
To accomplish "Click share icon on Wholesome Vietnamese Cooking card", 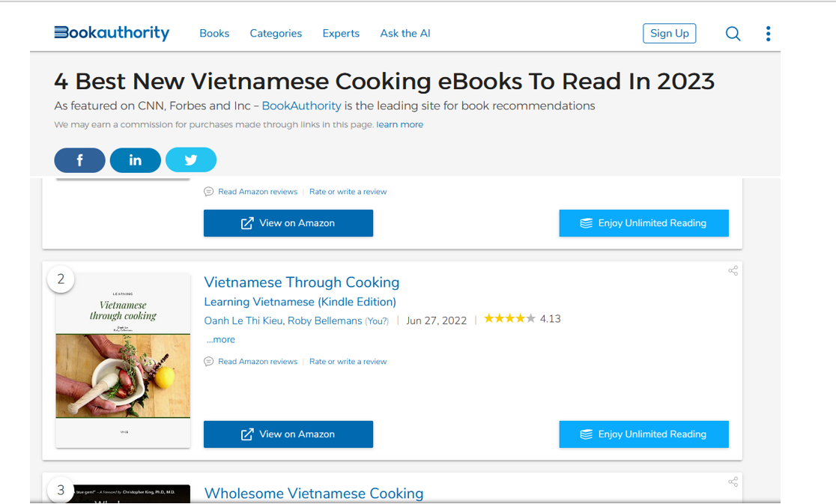I will pyautogui.click(x=733, y=482).
